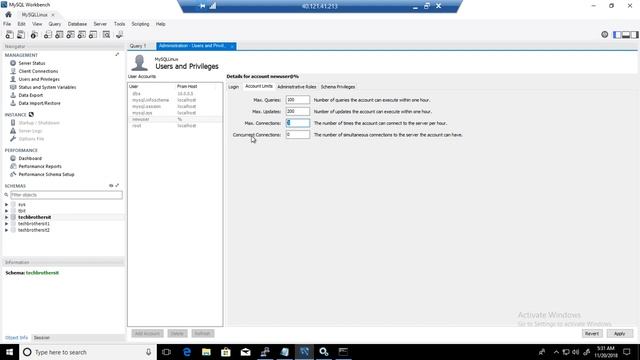Close the MySQLLinux connection tab
Image resolution: width=640 pixels, height=360 pixels.
point(53,15)
